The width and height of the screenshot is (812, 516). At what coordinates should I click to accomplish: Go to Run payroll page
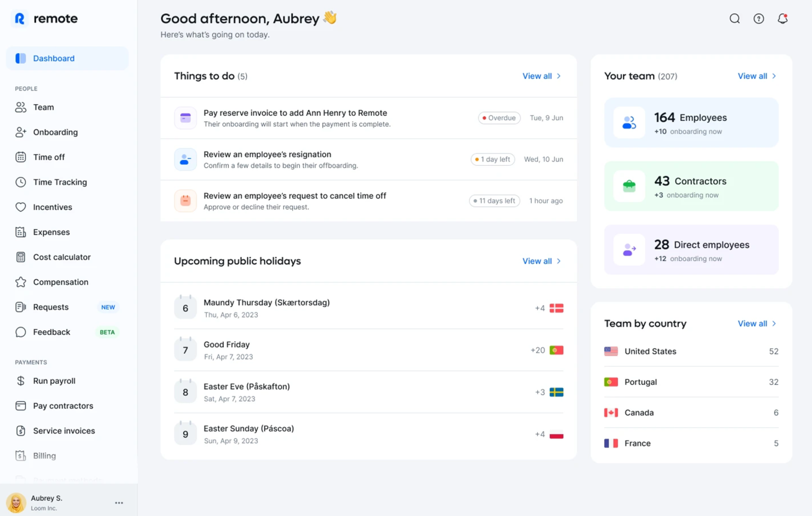tap(54, 381)
